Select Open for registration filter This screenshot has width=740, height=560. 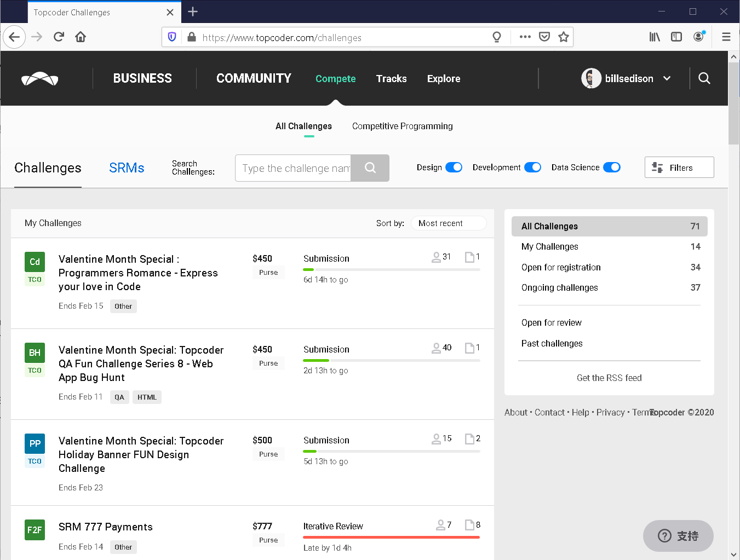[x=609, y=268]
